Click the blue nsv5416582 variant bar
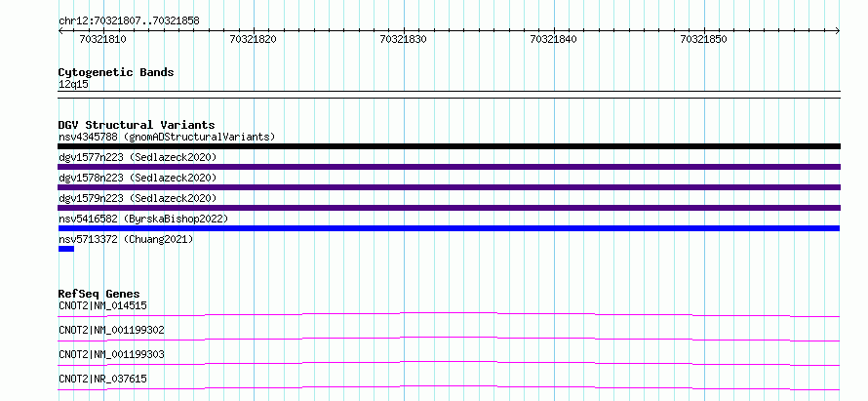Image resolution: width=868 pixels, height=401 pixels. [449, 228]
